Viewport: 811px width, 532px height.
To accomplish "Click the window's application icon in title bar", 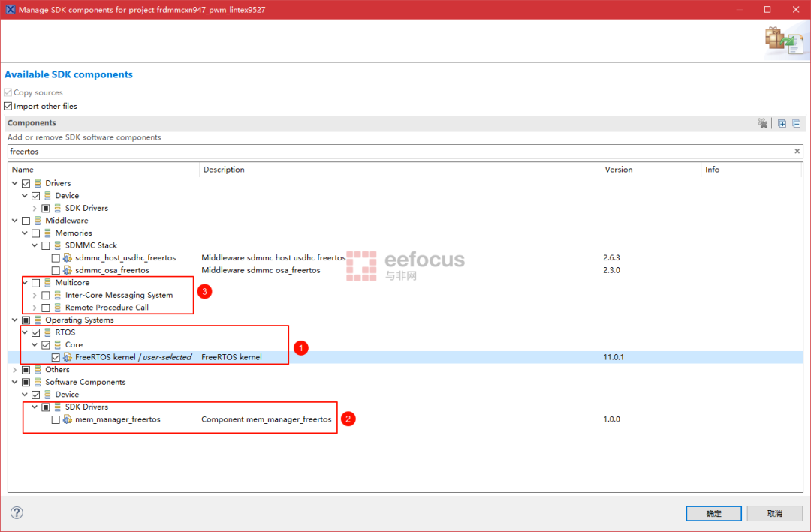I will tap(11, 9).
